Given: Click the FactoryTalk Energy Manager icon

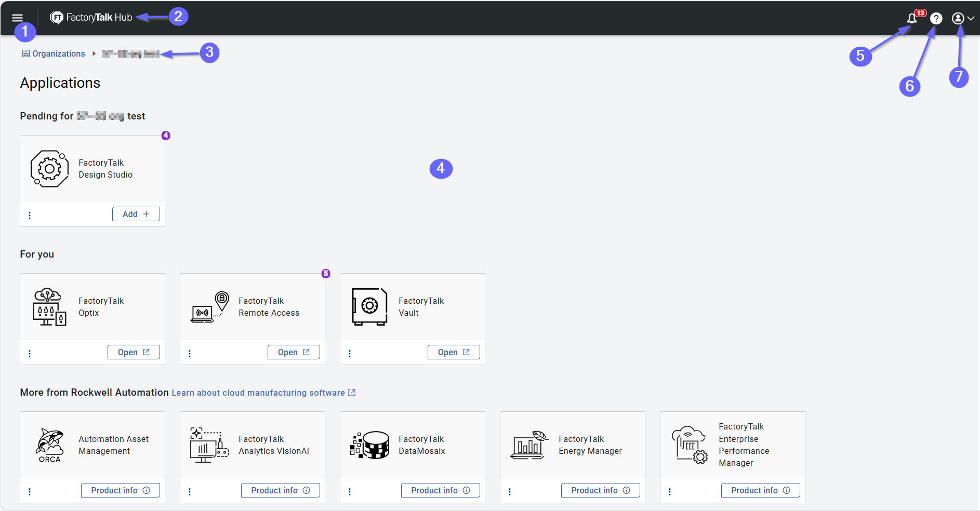Looking at the screenshot, I should (529, 445).
